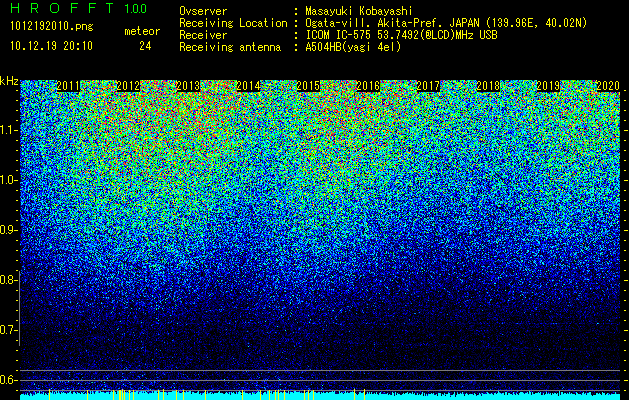Click the 2018 time label
Screen dimensions: 629x400
[x=488, y=86]
